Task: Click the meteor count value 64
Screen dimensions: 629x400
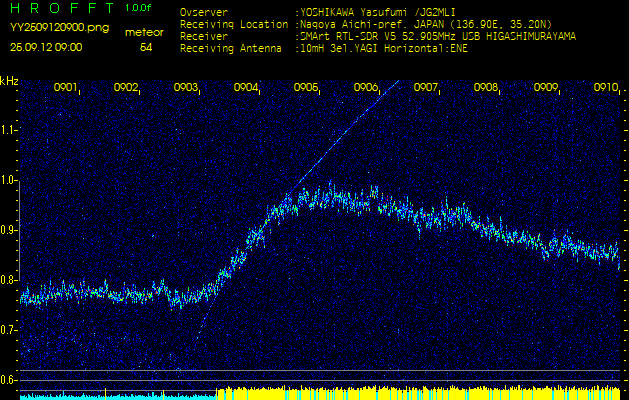Action: tap(146, 46)
